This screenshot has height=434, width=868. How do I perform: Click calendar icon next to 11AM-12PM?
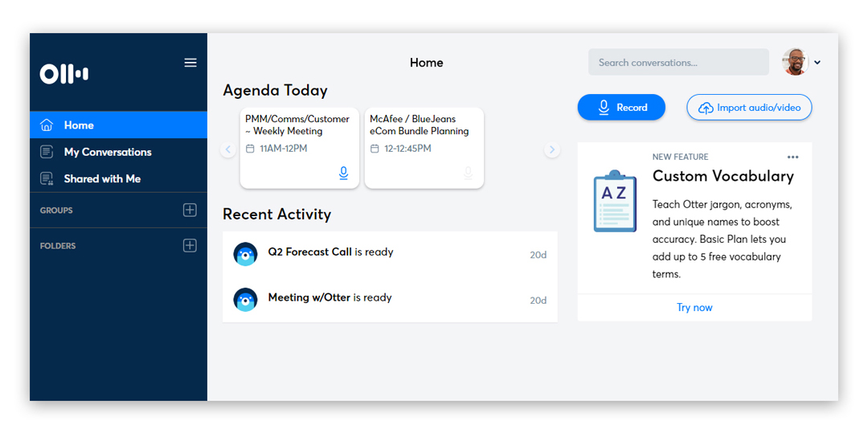[250, 149]
